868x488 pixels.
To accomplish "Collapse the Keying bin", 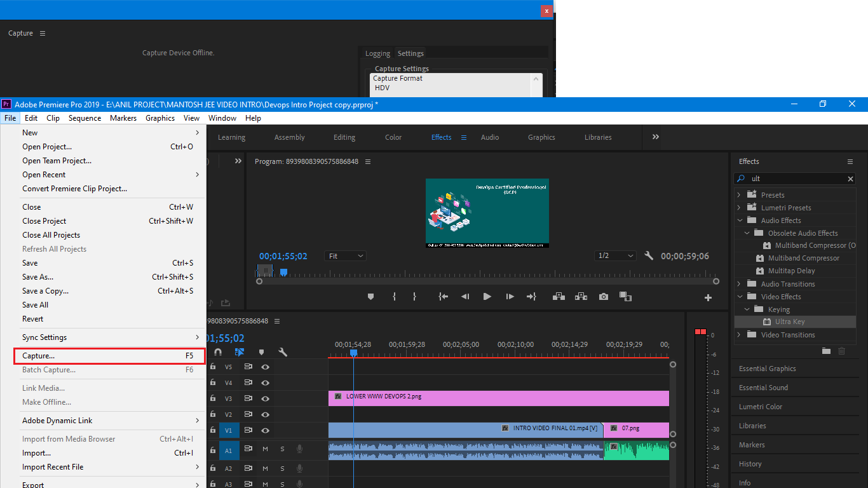I will 747,309.
